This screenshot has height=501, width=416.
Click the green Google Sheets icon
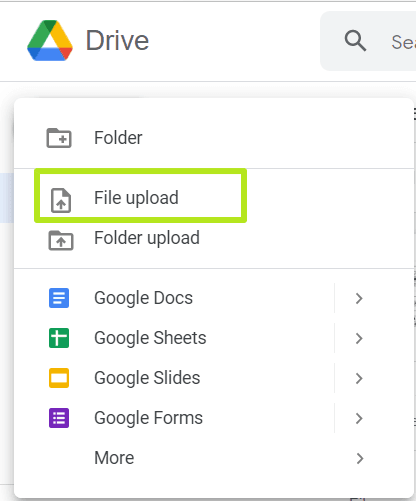59,338
